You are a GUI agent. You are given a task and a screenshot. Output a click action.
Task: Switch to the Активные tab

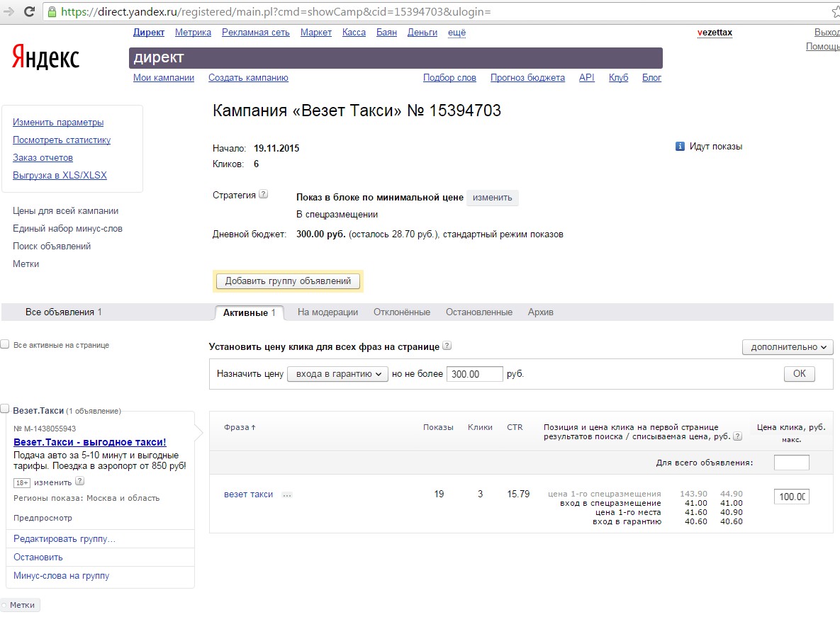249,312
